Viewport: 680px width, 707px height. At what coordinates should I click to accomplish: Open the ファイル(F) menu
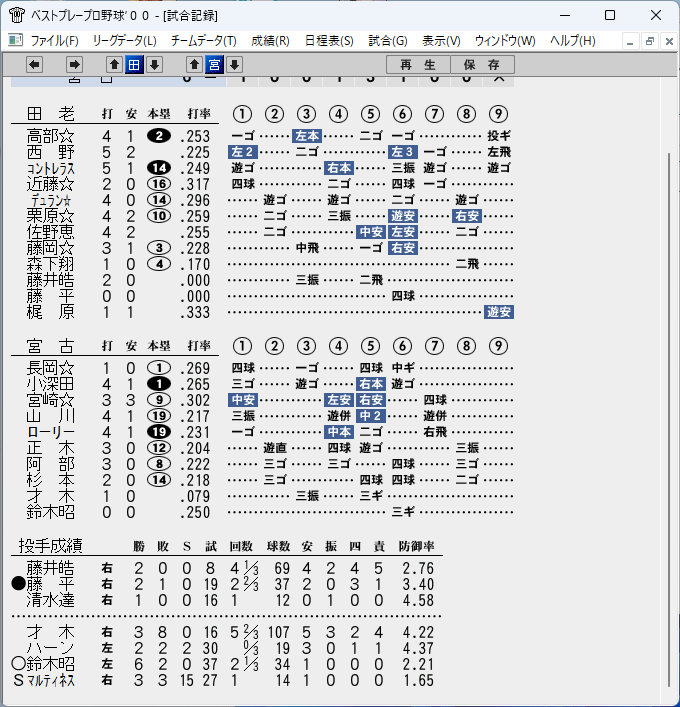coord(55,41)
